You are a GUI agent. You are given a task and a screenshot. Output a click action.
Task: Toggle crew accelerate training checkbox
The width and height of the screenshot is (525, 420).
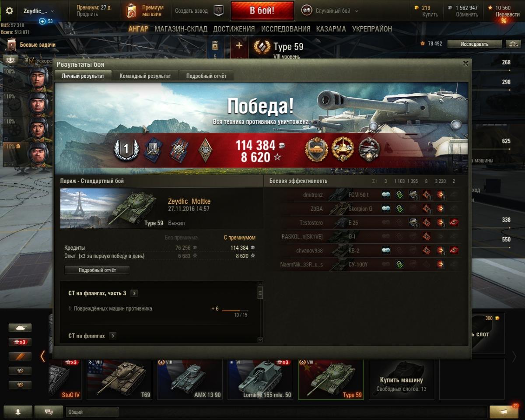pyautogui.click(x=31, y=61)
